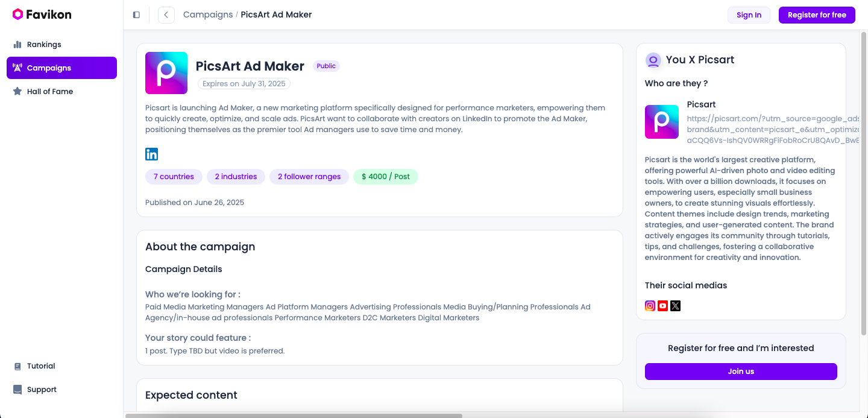
Task: Click the $ 4000 / Post tag
Action: pos(386,177)
